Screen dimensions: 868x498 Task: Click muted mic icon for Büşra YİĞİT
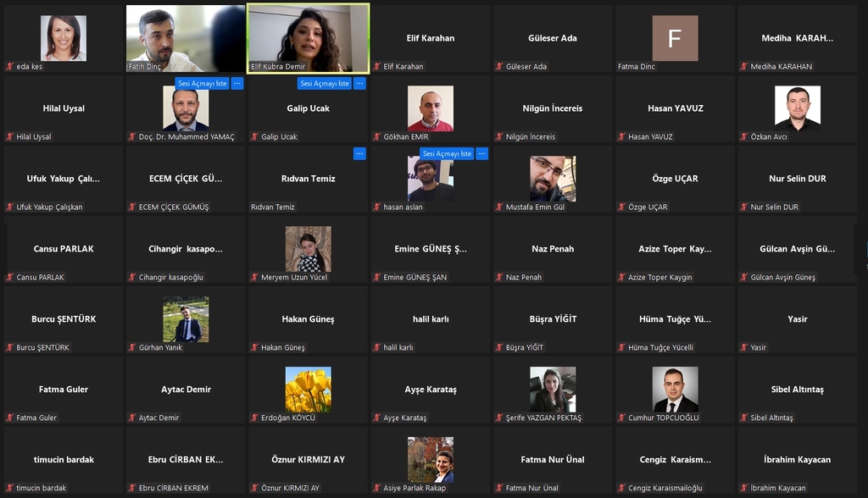click(499, 347)
